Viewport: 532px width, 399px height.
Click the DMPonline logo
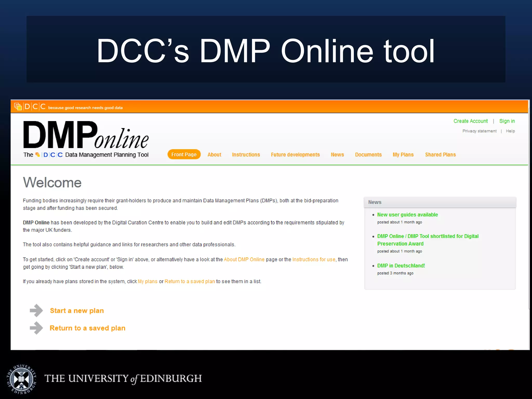point(86,135)
